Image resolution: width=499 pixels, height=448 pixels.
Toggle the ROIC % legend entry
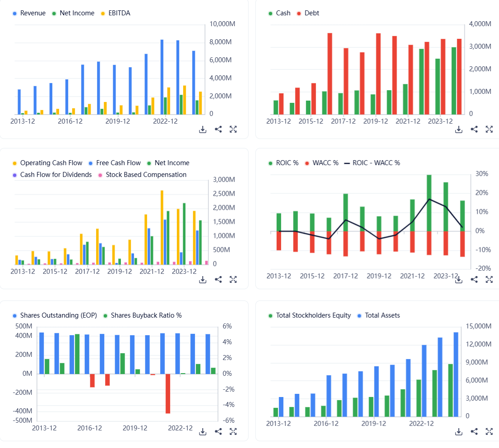coord(283,163)
